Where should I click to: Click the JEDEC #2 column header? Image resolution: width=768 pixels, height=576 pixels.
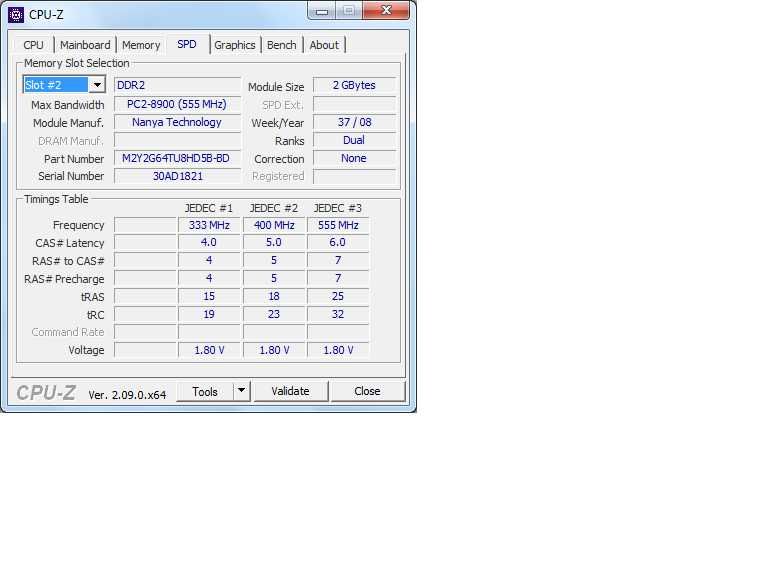(x=274, y=208)
